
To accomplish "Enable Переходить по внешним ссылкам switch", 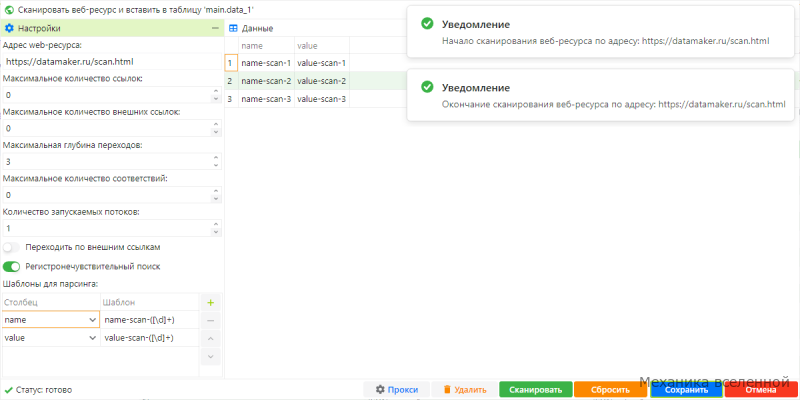I will tap(11, 247).
